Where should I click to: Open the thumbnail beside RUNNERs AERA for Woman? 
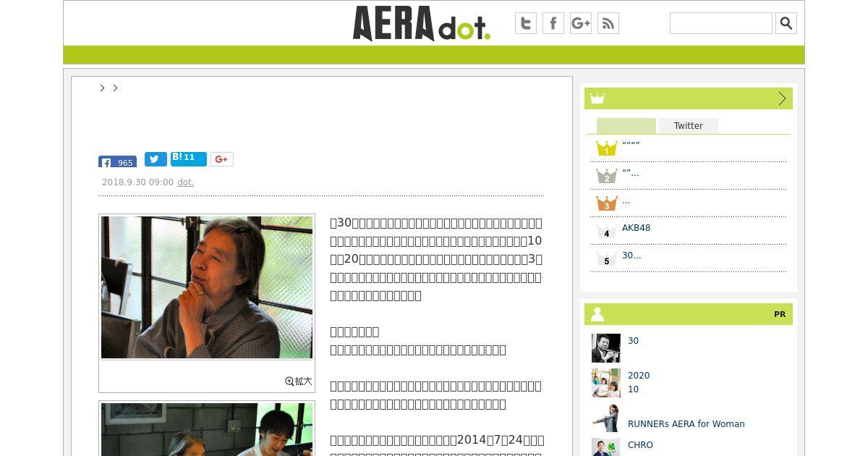tap(606, 418)
